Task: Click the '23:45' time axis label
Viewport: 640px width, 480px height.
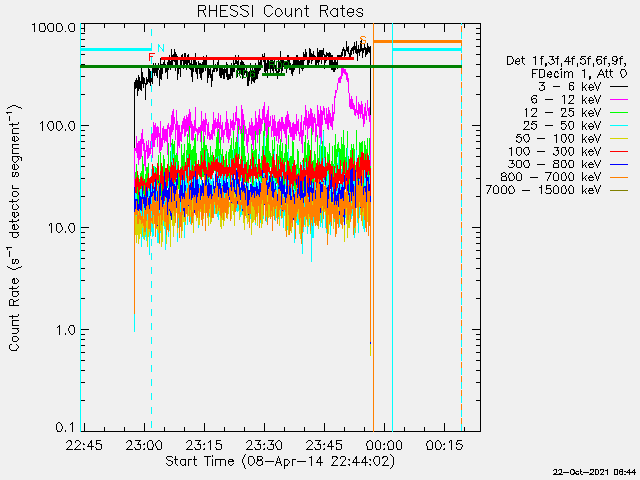Action: [x=324, y=445]
